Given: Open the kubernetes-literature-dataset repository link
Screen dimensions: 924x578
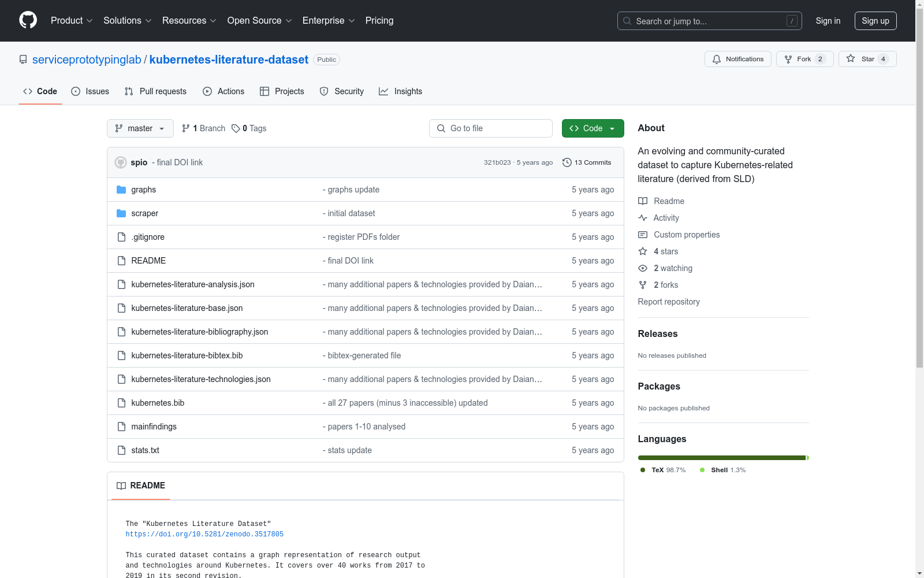Looking at the screenshot, I should coord(229,60).
